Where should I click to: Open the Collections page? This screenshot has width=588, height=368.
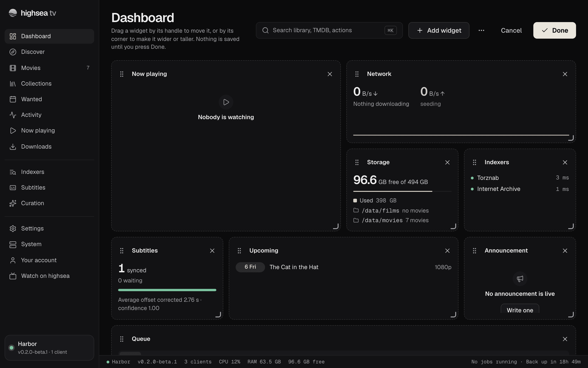click(49, 83)
